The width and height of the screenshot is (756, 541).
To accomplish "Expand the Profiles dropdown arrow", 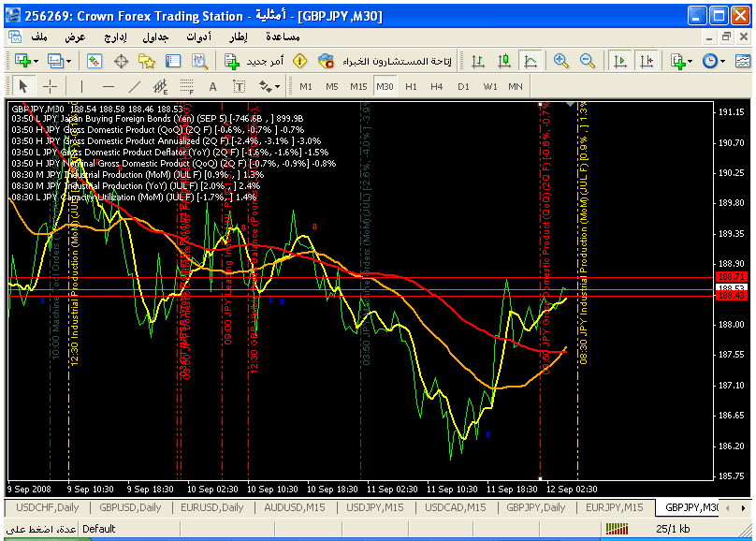I will [x=68, y=61].
